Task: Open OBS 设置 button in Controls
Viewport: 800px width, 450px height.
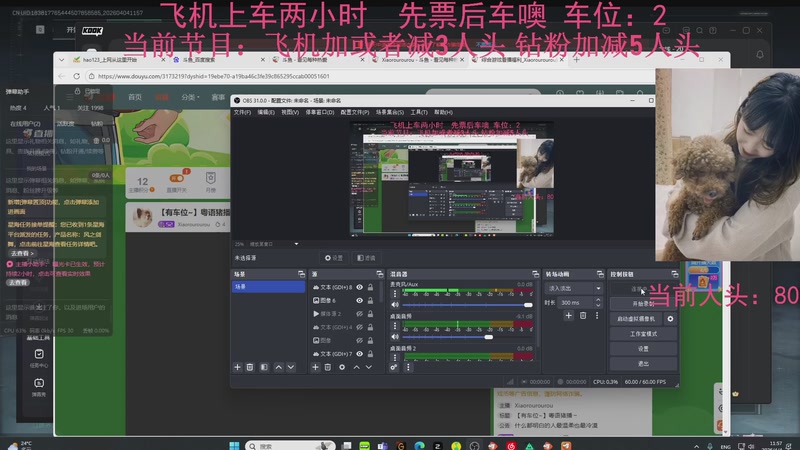Action: tap(643, 349)
